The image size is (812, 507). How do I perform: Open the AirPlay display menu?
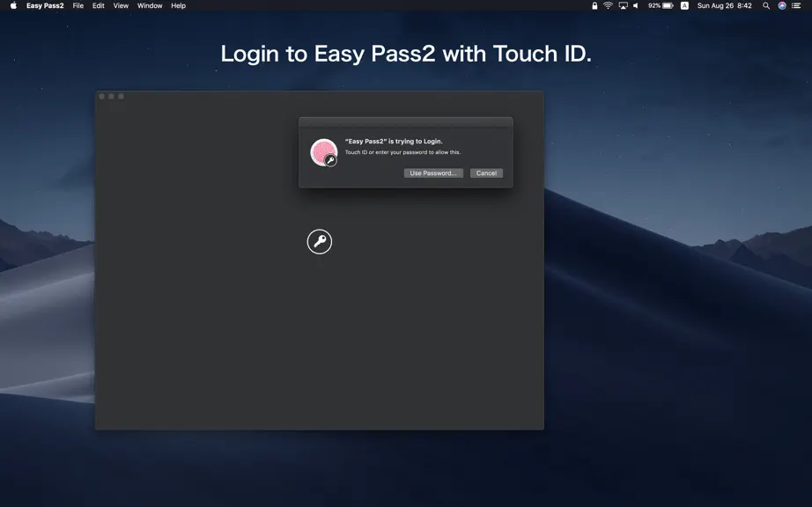click(x=623, y=5)
